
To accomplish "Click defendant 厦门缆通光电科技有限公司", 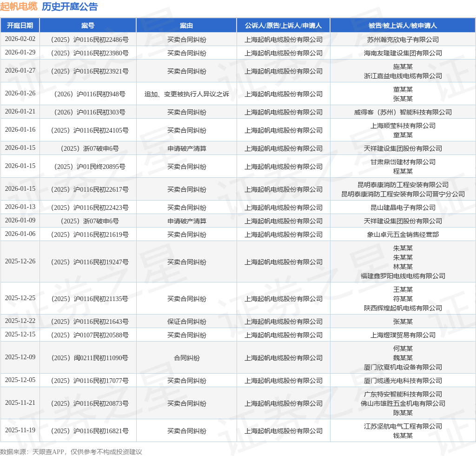I will click(x=403, y=381).
